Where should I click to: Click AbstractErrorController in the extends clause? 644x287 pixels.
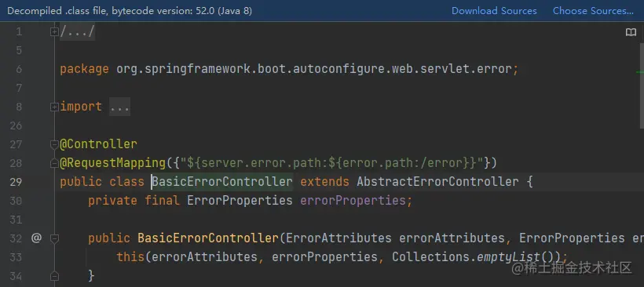437,182
